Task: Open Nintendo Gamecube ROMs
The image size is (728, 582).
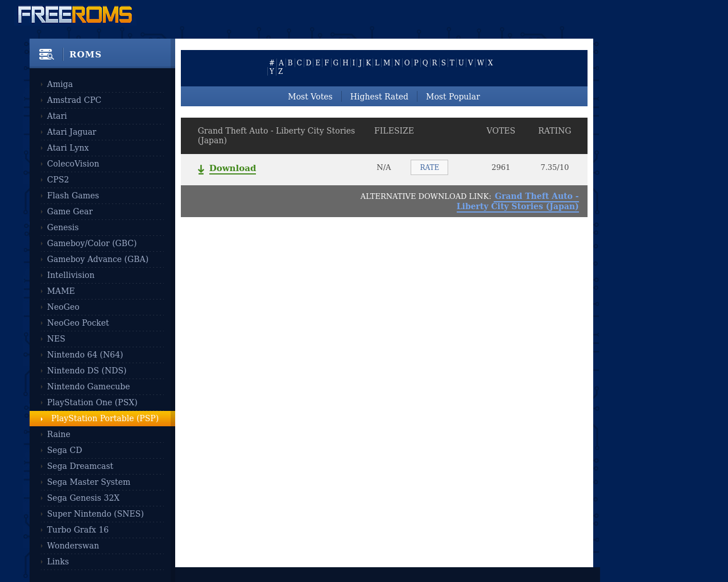Action: click(x=88, y=386)
